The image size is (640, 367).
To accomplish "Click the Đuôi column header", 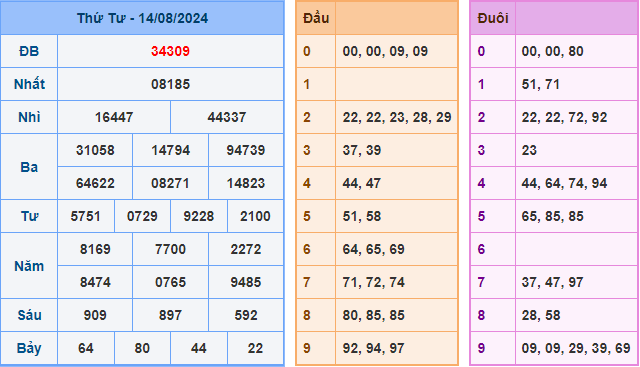I will point(493,18).
